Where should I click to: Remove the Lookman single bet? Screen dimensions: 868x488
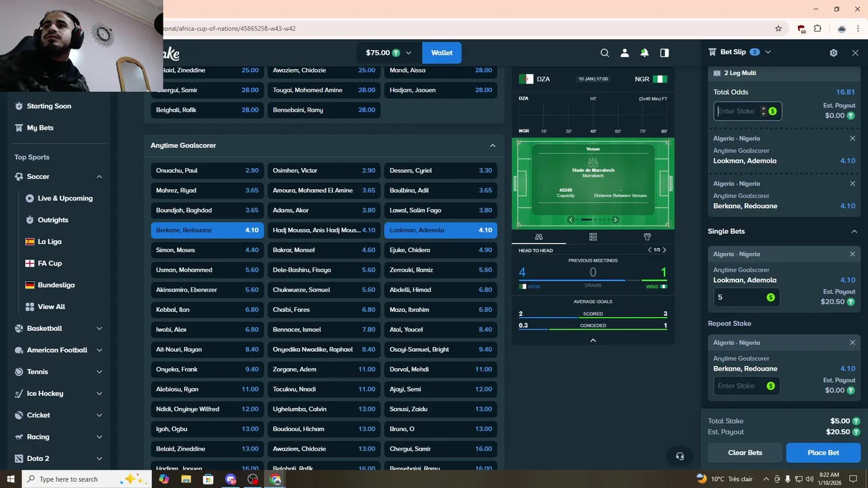pyautogui.click(x=852, y=254)
